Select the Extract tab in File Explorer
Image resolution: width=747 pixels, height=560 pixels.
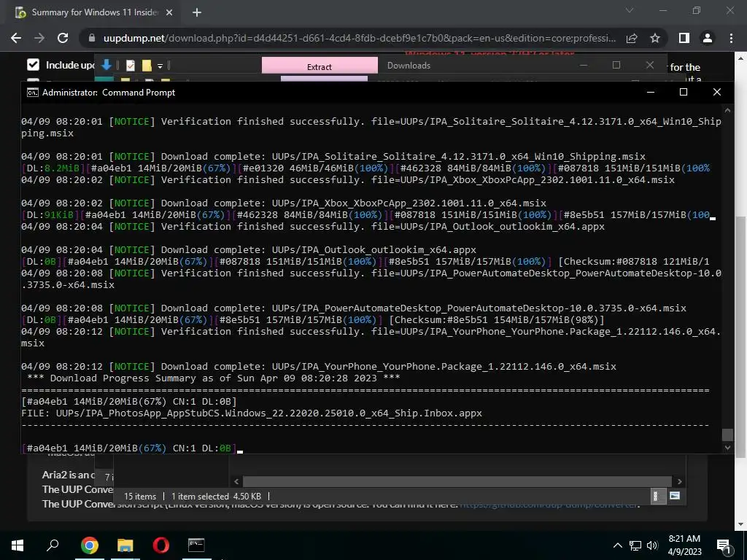tap(320, 66)
